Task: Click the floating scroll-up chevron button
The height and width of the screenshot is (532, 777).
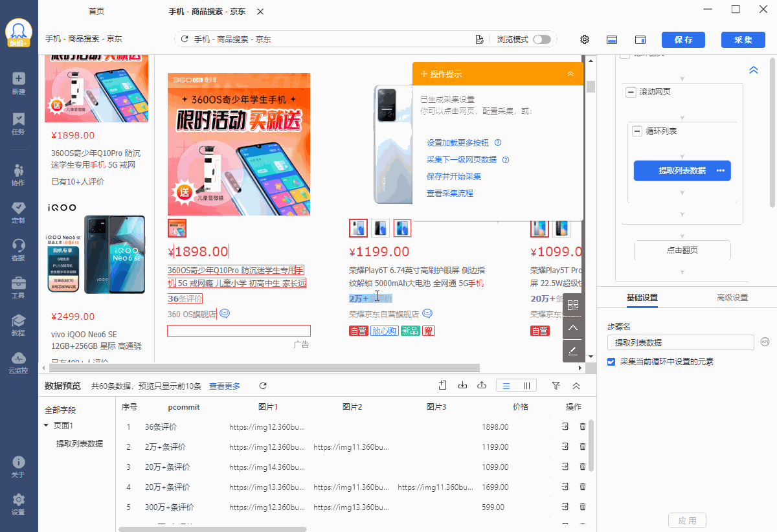Action: 573,328
